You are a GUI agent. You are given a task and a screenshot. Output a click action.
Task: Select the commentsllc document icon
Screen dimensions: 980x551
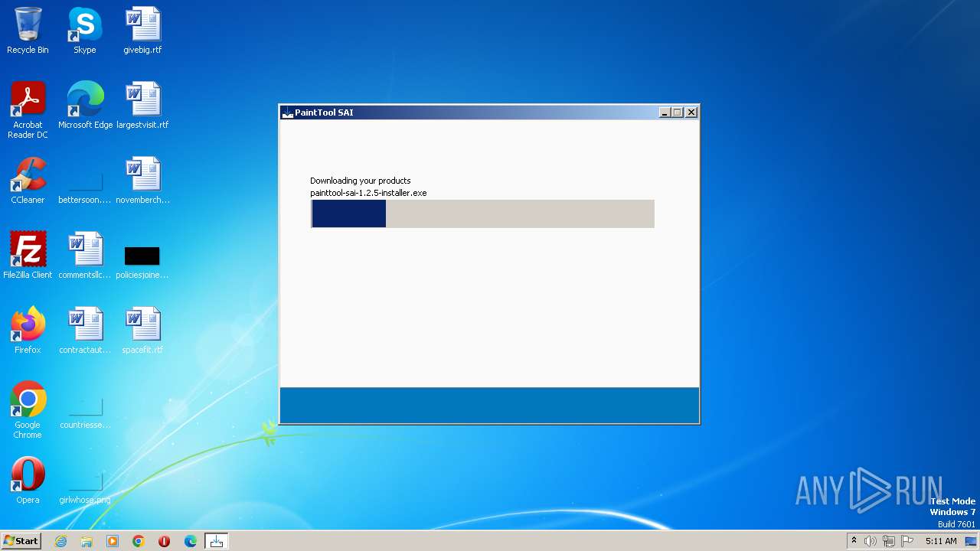(x=85, y=256)
